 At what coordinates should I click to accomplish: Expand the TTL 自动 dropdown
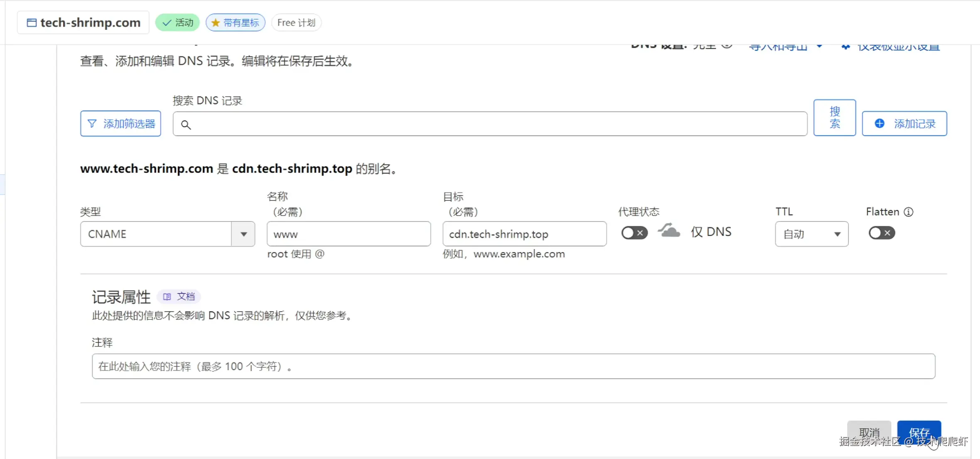(x=811, y=234)
